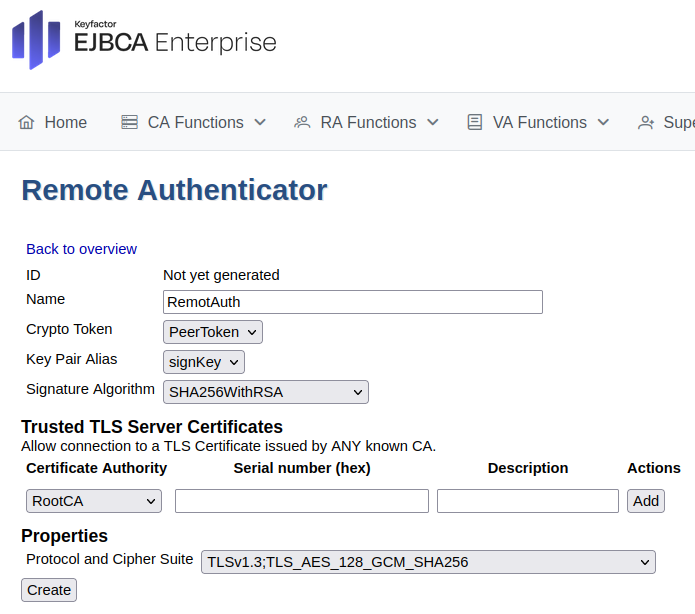Expand the VA Functions menu chevron

[603, 122]
